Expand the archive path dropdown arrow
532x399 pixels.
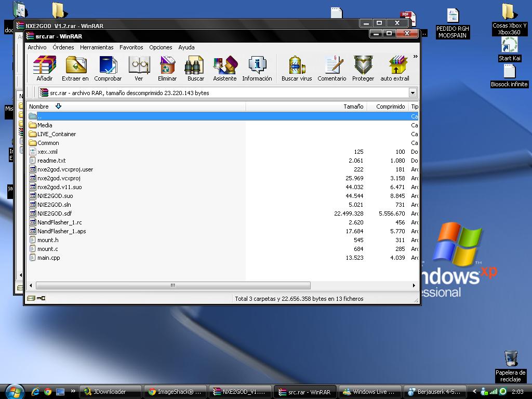(x=413, y=93)
